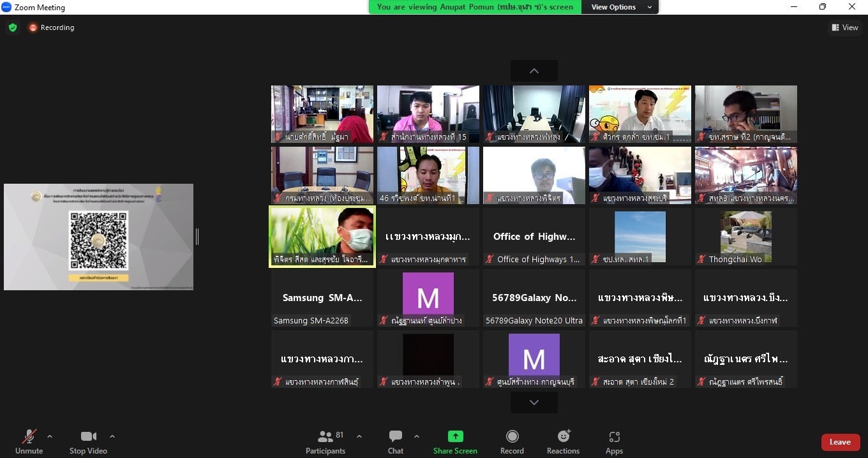Open the Apps panel

coord(614,437)
